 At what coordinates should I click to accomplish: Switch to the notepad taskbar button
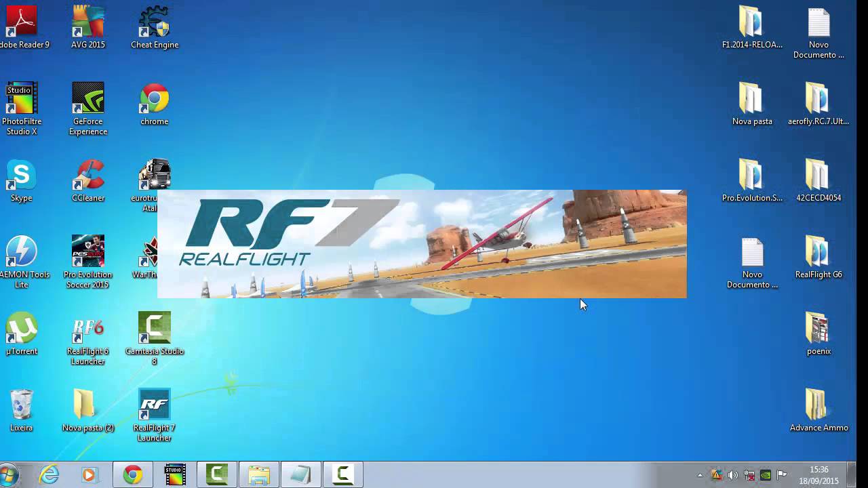pyautogui.click(x=301, y=475)
